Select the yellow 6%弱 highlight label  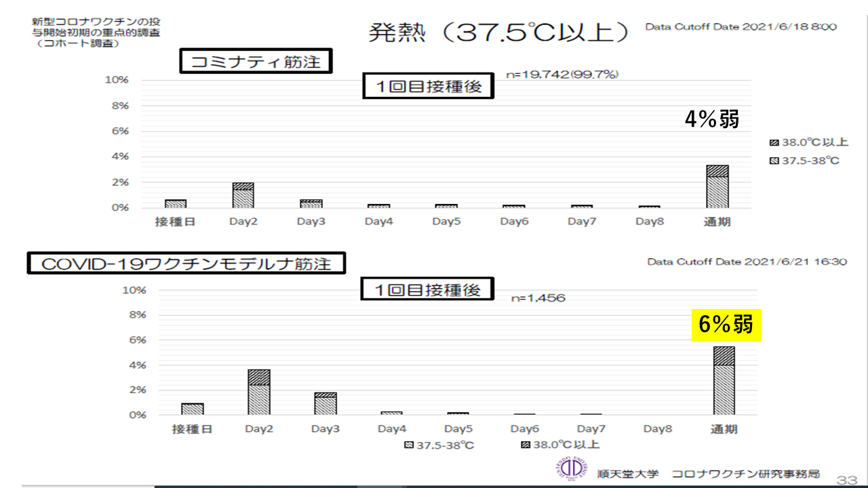726,325
